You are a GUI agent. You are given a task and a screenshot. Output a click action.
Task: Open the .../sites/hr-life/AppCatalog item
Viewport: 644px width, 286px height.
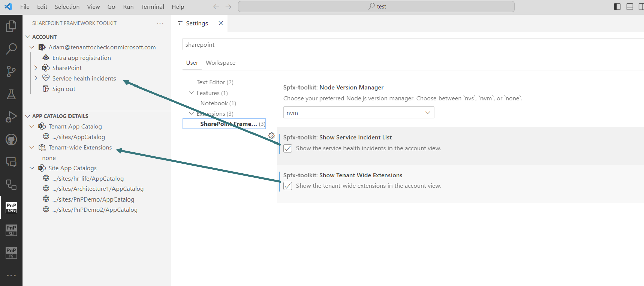coord(88,178)
